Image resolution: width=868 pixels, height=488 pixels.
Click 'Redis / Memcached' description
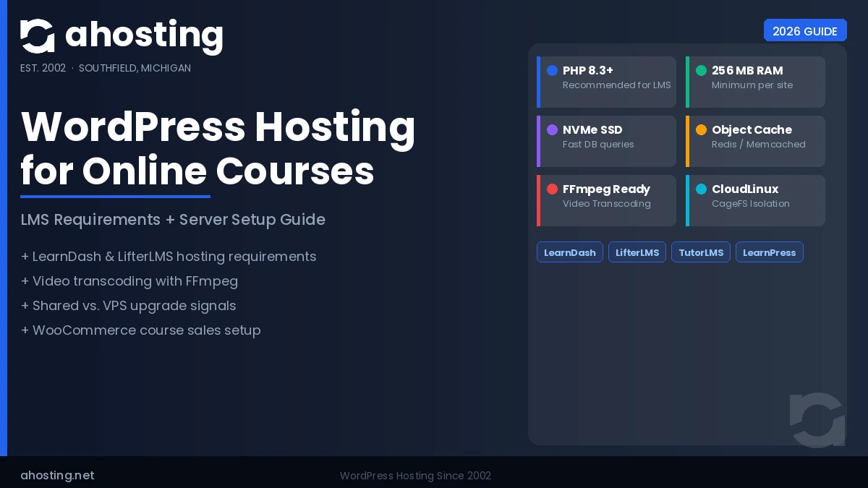pyautogui.click(x=759, y=145)
